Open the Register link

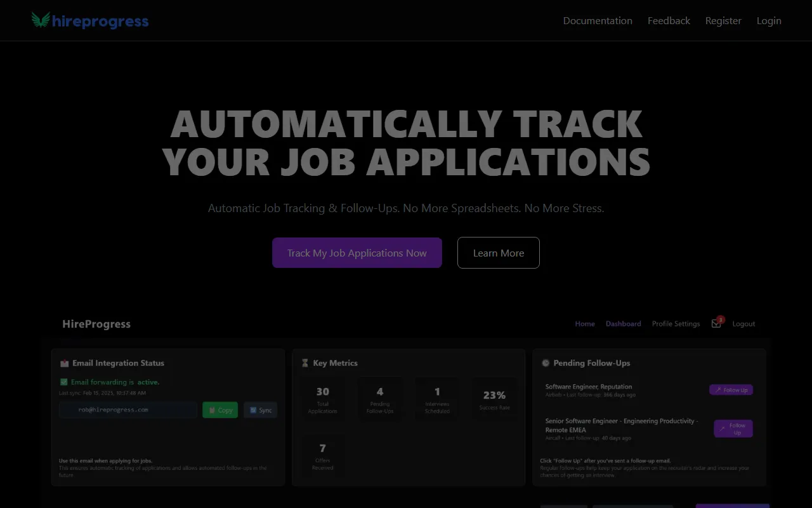pyautogui.click(x=723, y=21)
